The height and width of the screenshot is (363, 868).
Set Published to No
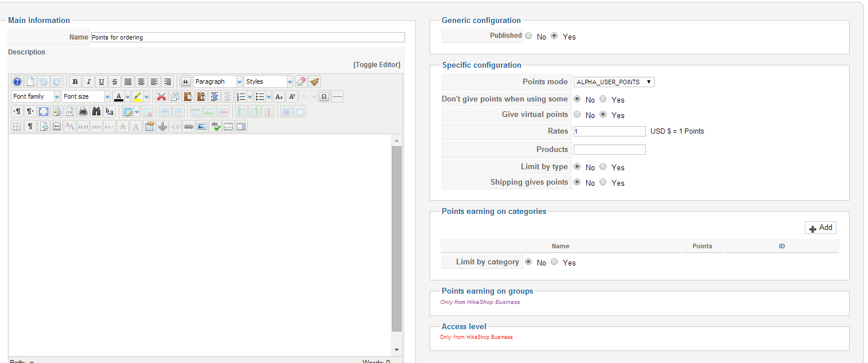[x=528, y=36]
